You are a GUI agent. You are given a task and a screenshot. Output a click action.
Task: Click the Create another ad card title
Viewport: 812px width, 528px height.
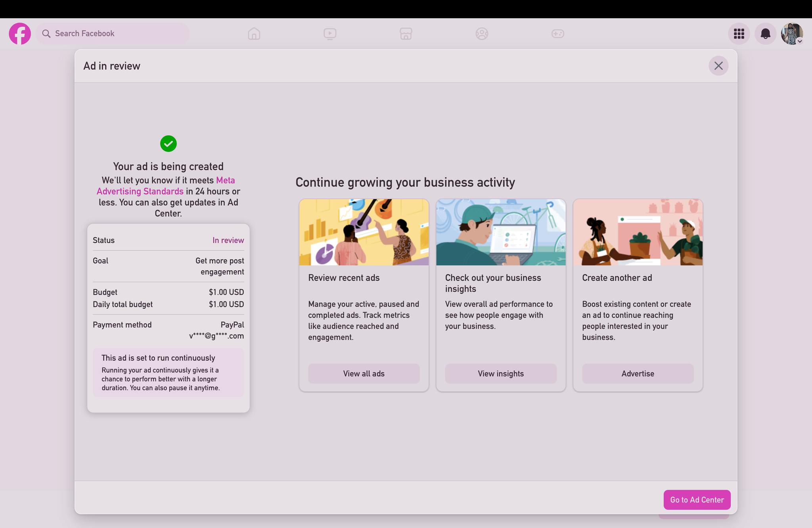(x=617, y=278)
